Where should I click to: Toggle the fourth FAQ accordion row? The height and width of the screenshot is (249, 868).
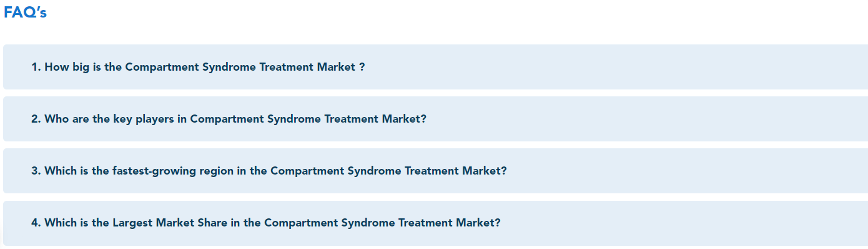point(435,223)
